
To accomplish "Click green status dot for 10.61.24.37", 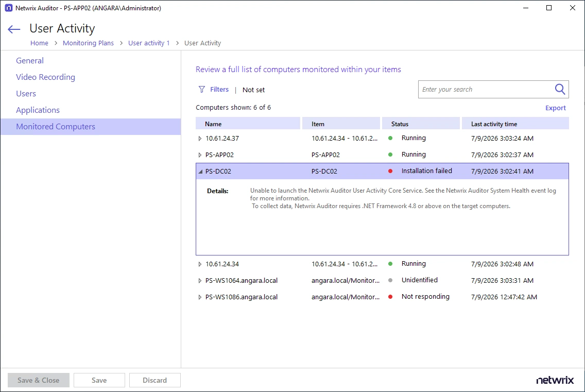I will [x=390, y=138].
